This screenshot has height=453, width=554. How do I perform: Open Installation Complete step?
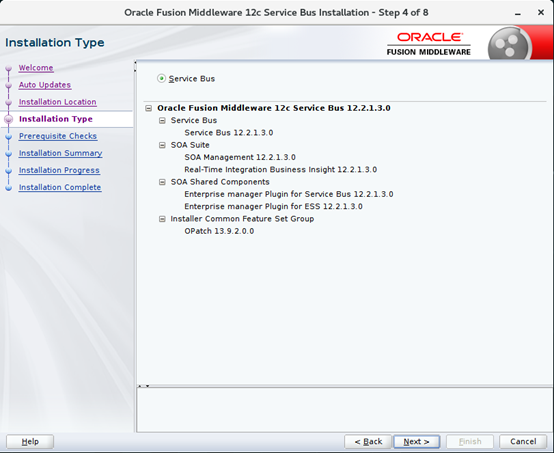[x=60, y=187]
